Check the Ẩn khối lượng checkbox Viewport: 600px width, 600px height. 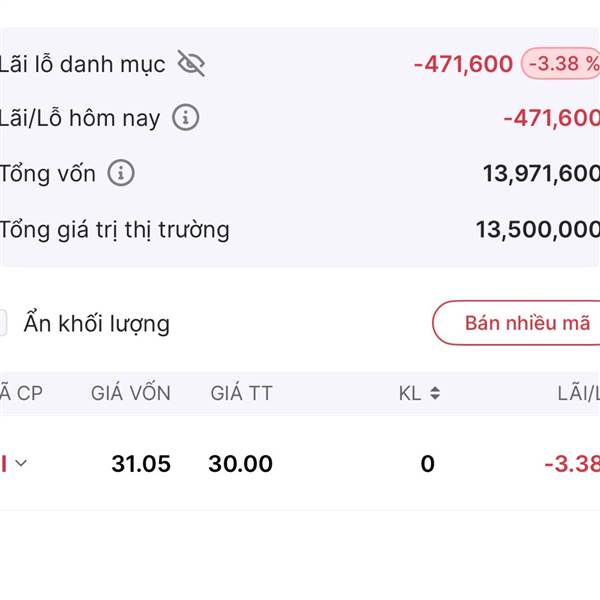pos(3,323)
